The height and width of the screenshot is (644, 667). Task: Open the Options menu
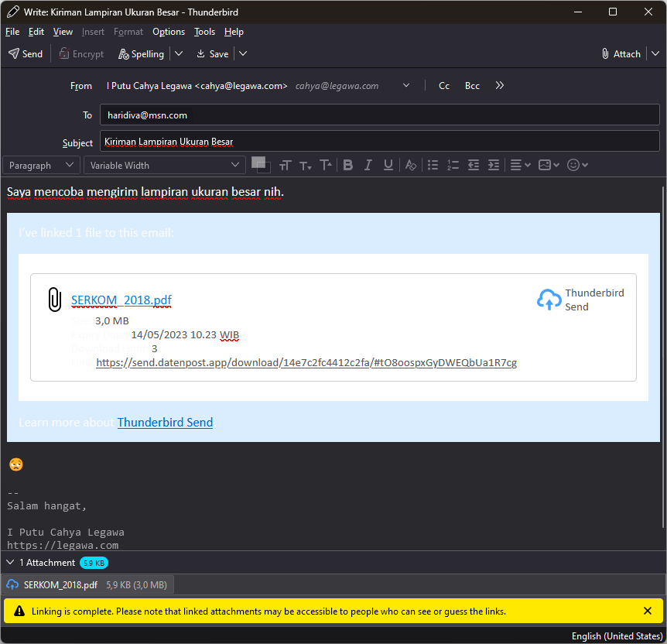169,32
